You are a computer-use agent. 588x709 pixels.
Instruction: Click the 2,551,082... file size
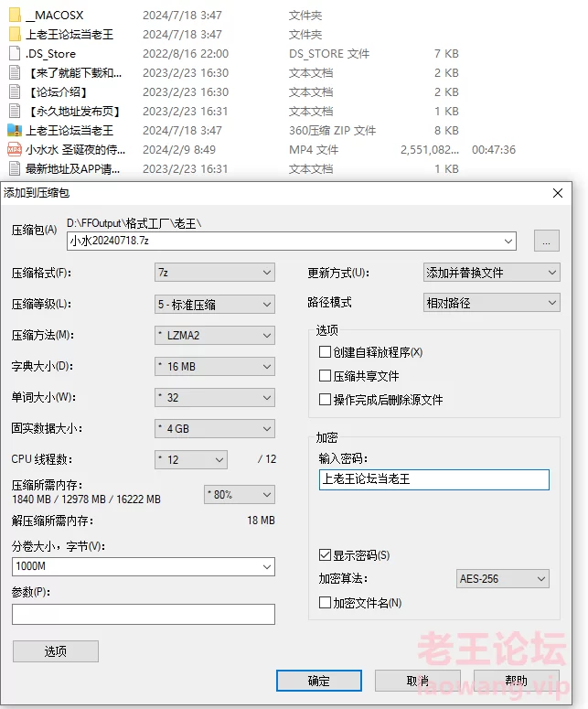(x=430, y=150)
